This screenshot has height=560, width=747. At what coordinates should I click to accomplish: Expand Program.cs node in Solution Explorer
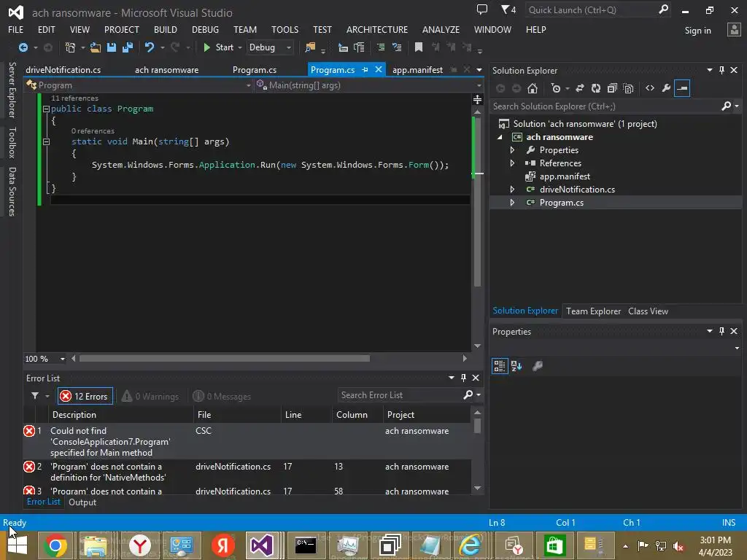512,203
